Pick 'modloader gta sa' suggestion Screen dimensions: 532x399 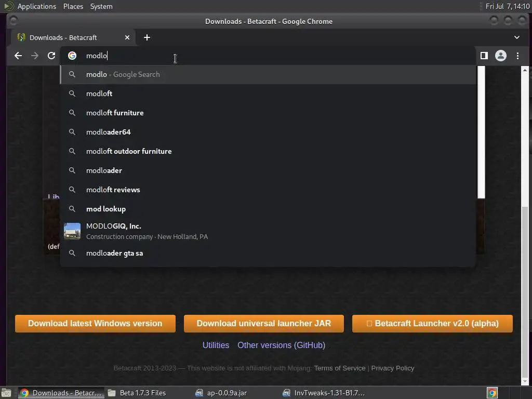[268, 253]
